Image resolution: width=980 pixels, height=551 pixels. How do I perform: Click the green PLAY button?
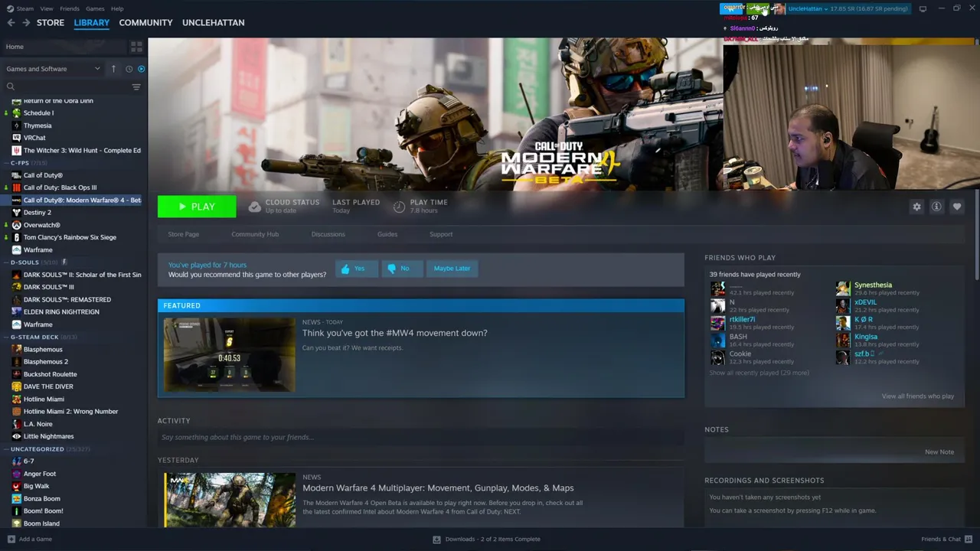pyautogui.click(x=197, y=207)
